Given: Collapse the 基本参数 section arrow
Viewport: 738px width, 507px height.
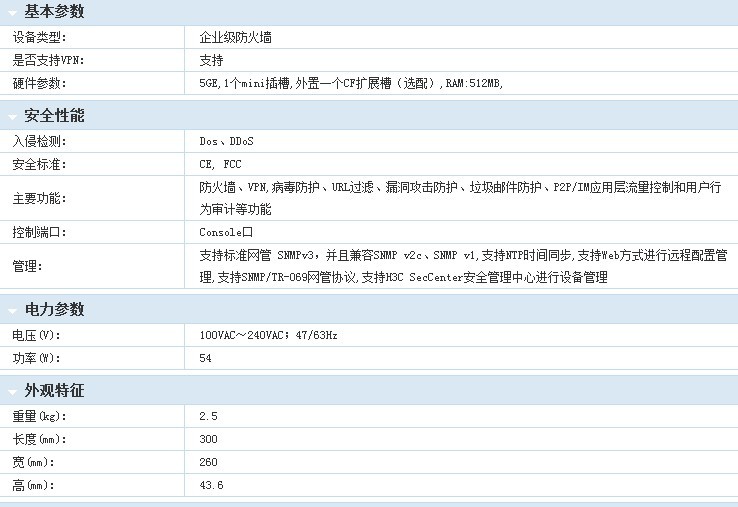Looking at the screenshot, I should tap(12, 12).
